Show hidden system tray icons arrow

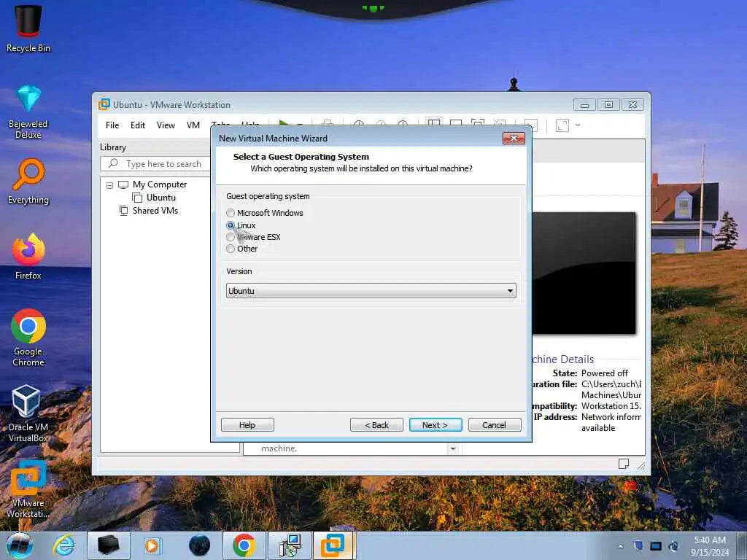(620, 546)
